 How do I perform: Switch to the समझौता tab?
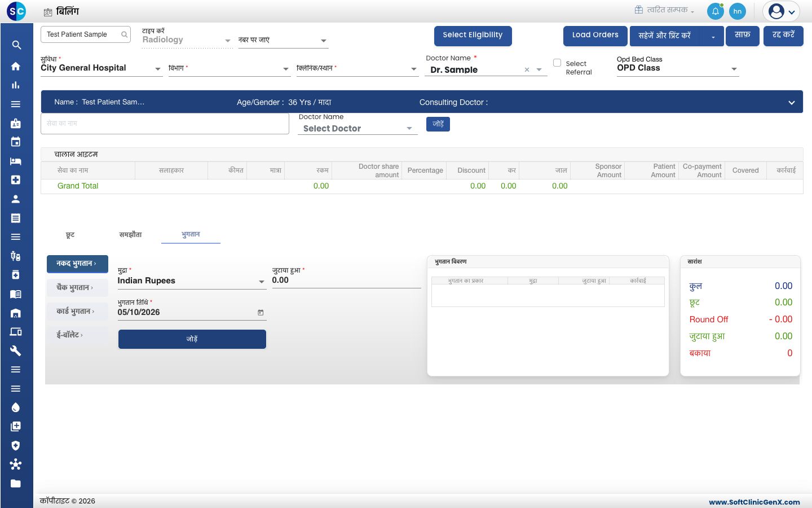pyautogui.click(x=130, y=234)
